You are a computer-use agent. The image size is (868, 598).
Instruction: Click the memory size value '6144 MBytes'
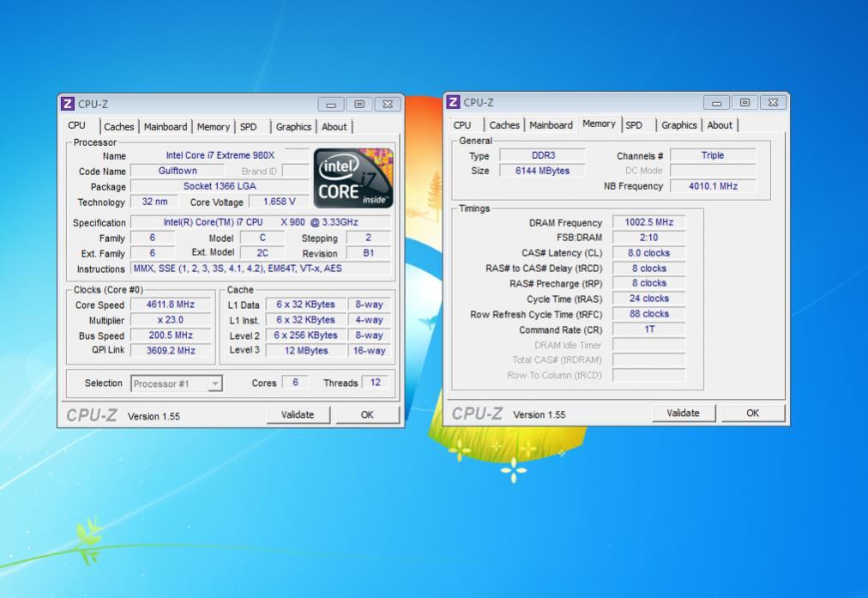(x=542, y=171)
